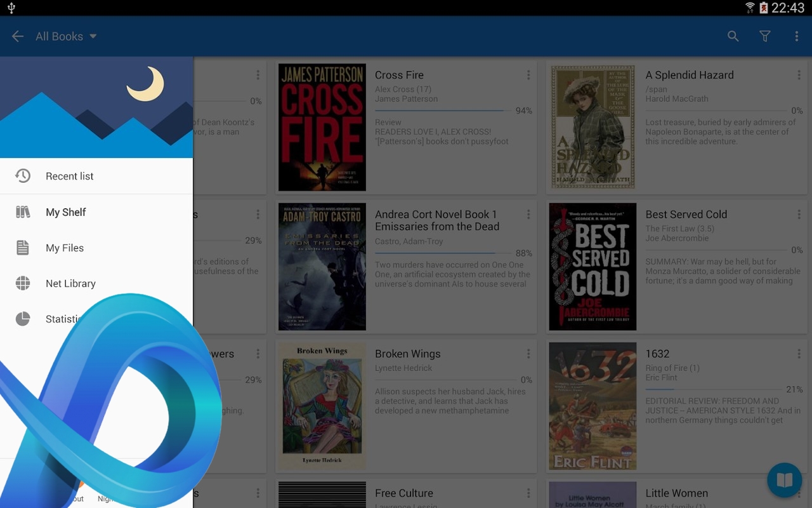Viewport: 812px width, 508px height.
Task: Open options menu for Broken Wings
Action: click(528, 354)
